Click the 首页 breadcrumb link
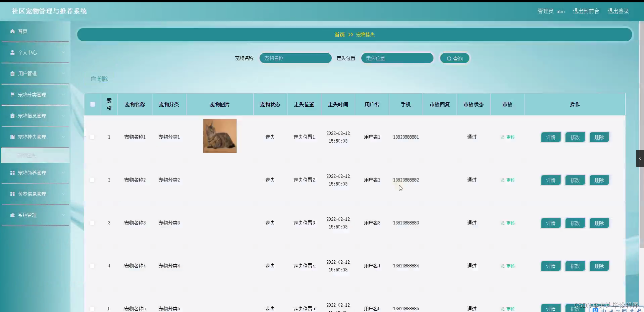The image size is (644, 312). (339, 35)
